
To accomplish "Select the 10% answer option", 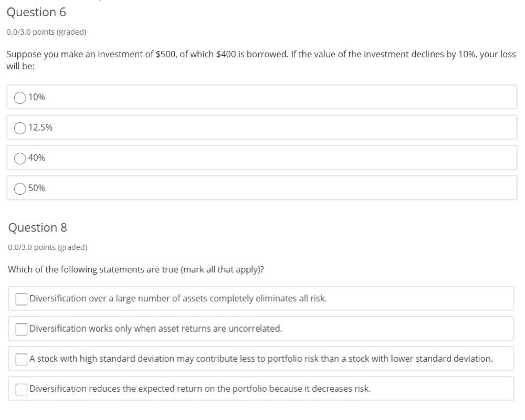I will tap(20, 97).
